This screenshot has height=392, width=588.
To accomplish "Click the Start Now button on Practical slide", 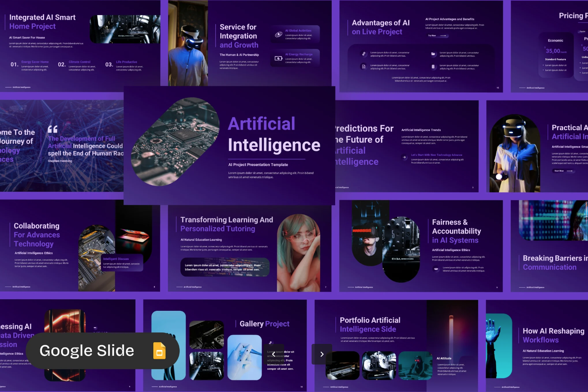I will (x=564, y=171).
